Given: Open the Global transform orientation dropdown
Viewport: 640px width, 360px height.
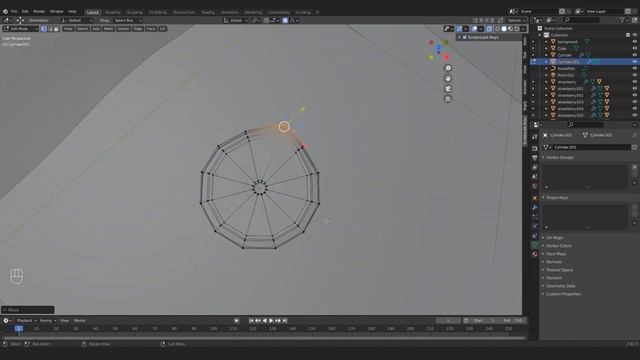Looking at the screenshot, I should pyautogui.click(x=236, y=20).
